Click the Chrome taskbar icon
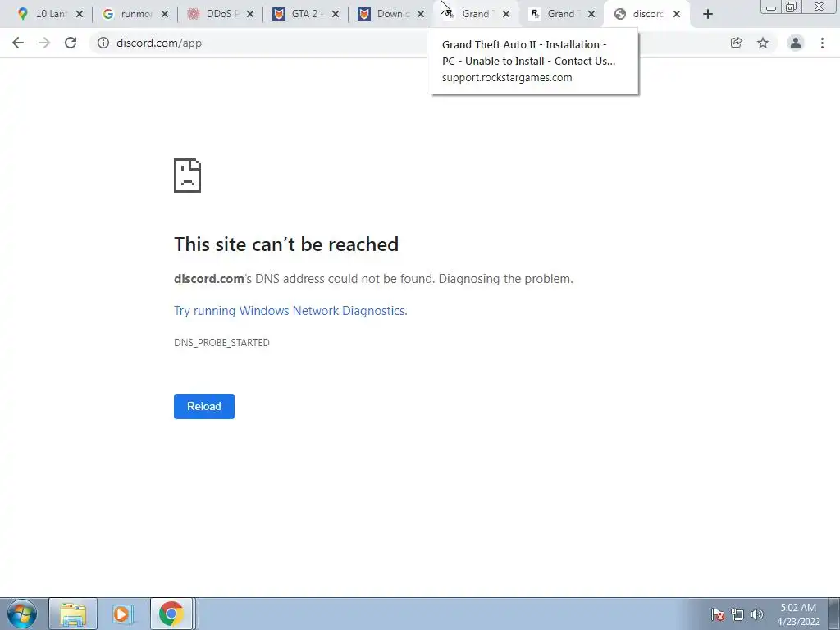Viewport: 840px width, 630px height. [171, 614]
